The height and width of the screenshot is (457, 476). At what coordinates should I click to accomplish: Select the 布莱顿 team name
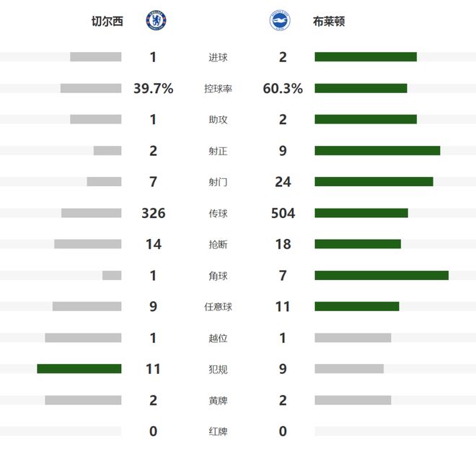point(329,22)
